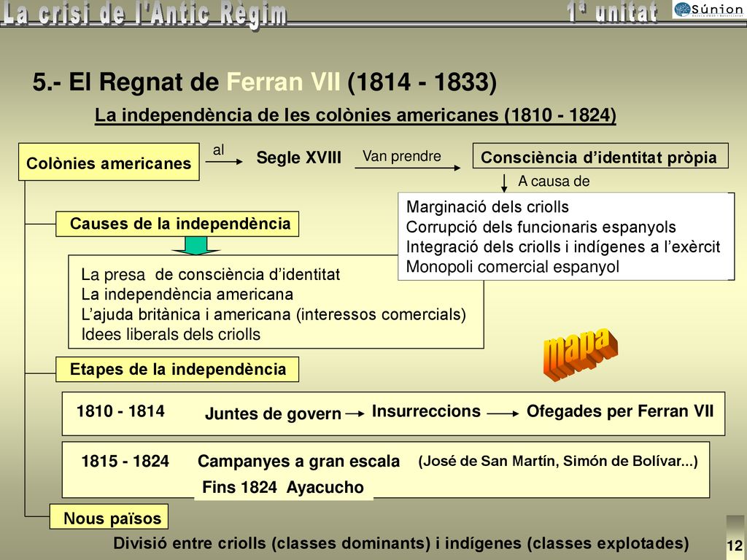Click the highlighted 'Ferran VII' in heading
747x560 pixels.
click(284, 82)
